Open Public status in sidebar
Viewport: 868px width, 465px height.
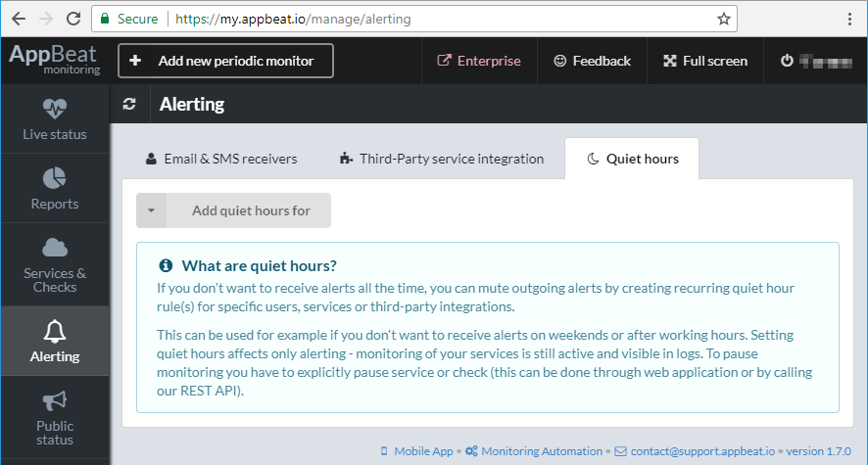[x=55, y=417]
